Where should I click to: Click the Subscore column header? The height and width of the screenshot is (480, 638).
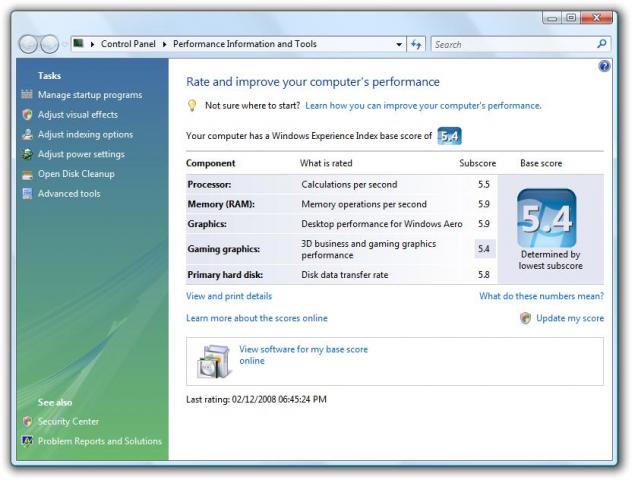click(x=478, y=163)
